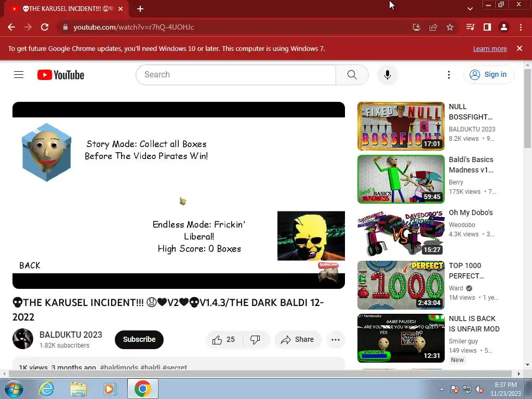Image resolution: width=532 pixels, height=399 pixels.
Task: Click the Action Center flag icon
Action: point(455,389)
